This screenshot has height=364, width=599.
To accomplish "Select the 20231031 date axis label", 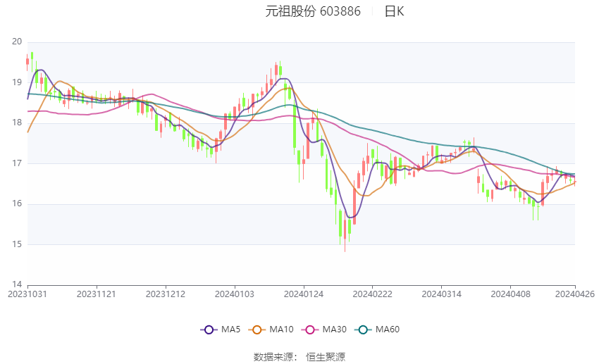I will 27,294.
